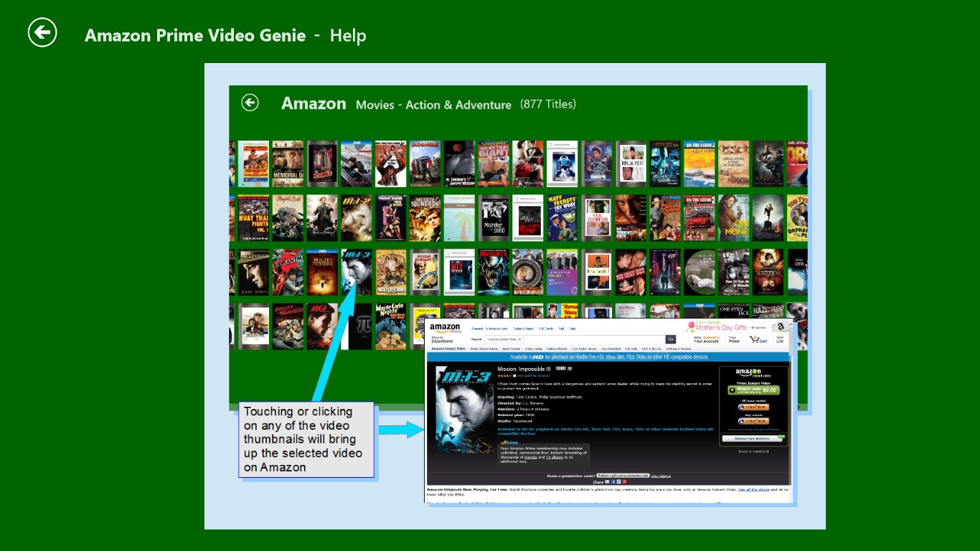This screenshot has width=980, height=551.
Task: Go back using the Help page back arrow
Action: [42, 33]
